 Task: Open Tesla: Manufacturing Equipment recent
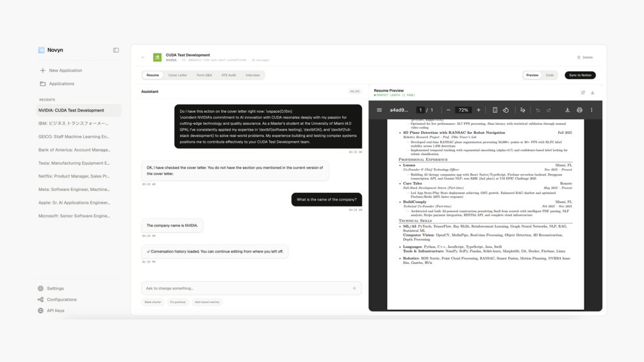click(79, 163)
